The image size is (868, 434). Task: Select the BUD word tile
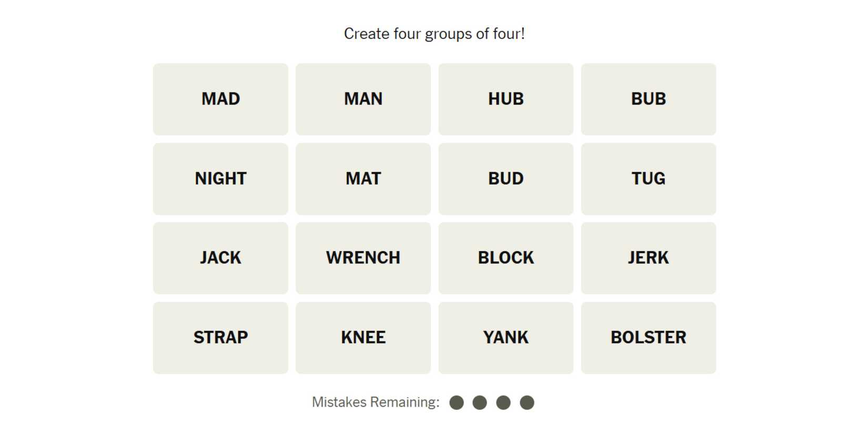pos(506,178)
